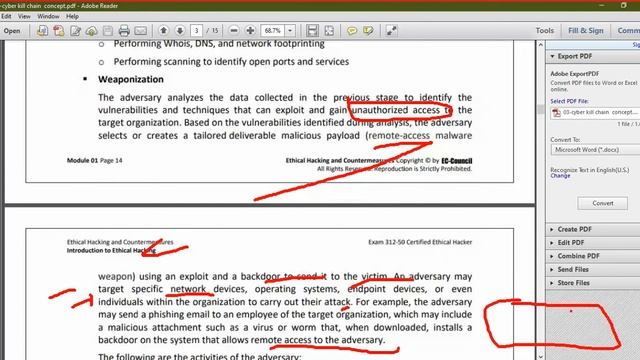Click the Change language link
Image resolution: width=640 pixels, height=360 pixels.
pos(560,176)
